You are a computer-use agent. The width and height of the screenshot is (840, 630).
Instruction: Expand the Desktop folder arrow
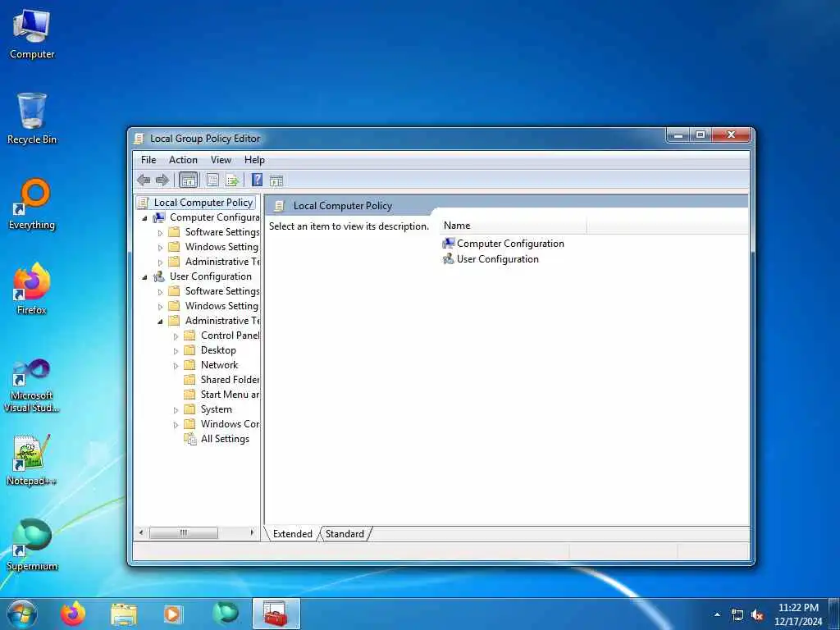click(x=176, y=351)
